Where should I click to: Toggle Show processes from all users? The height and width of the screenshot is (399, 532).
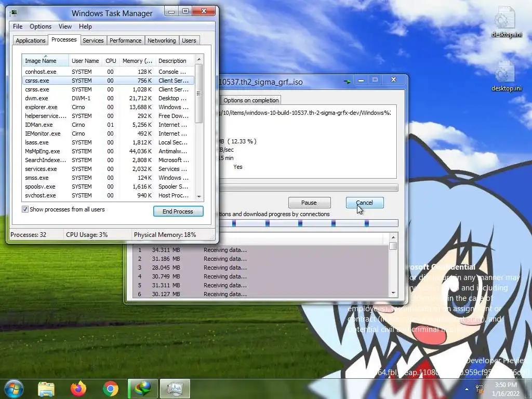point(25,209)
